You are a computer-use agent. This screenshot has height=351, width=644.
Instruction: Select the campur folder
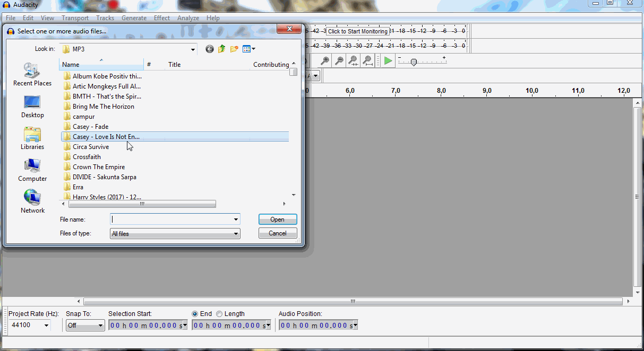79,117
